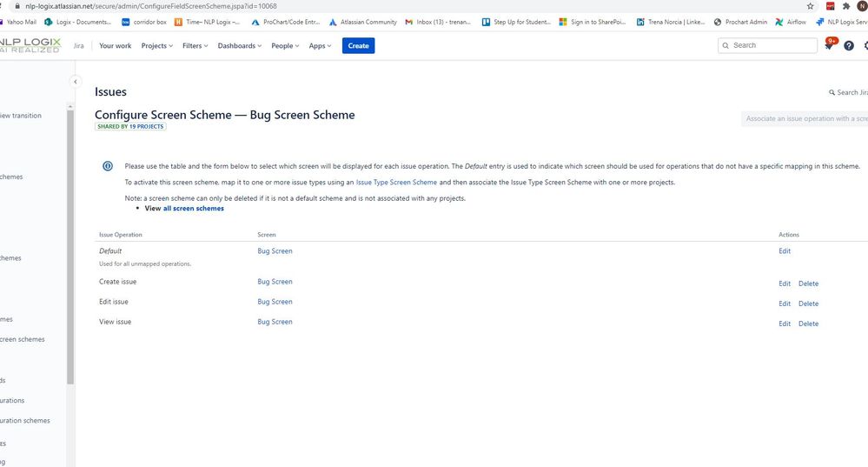868x467 pixels.
Task: Click Delete for Create issue operation
Action: (x=808, y=284)
